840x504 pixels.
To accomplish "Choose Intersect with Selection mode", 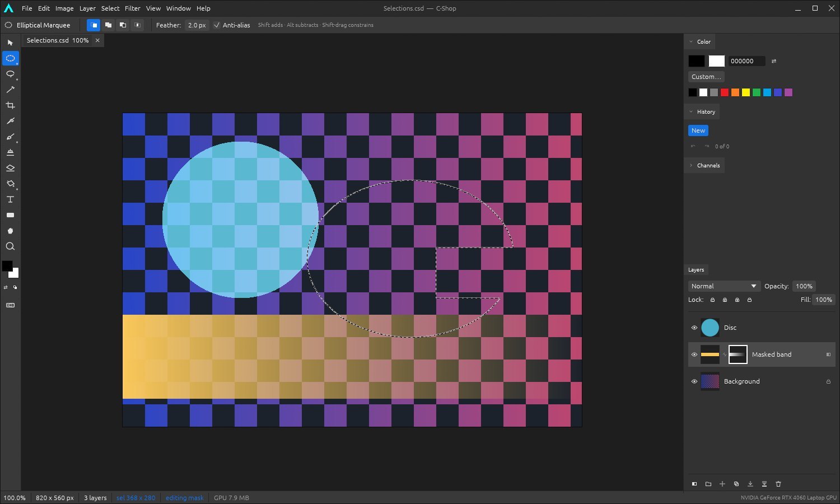I will 137,25.
